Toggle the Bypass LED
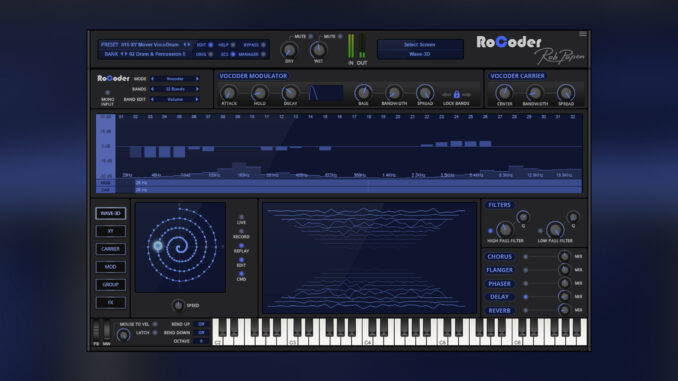 (x=263, y=45)
